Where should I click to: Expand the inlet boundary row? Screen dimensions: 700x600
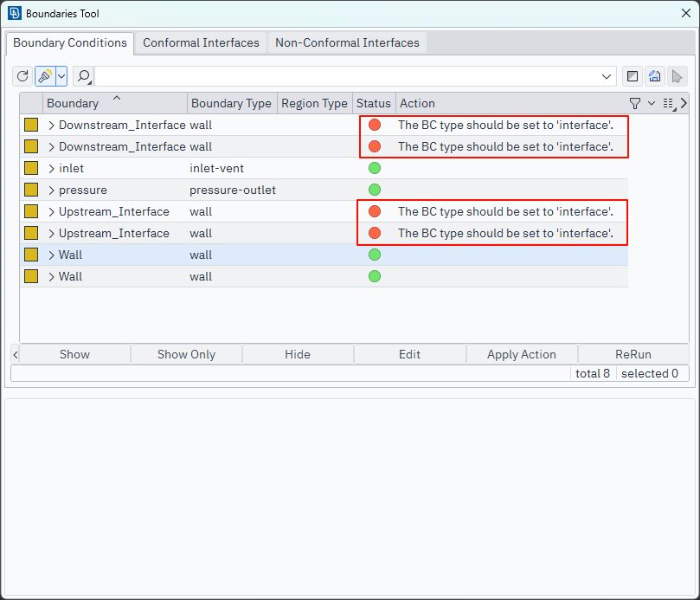click(52, 168)
